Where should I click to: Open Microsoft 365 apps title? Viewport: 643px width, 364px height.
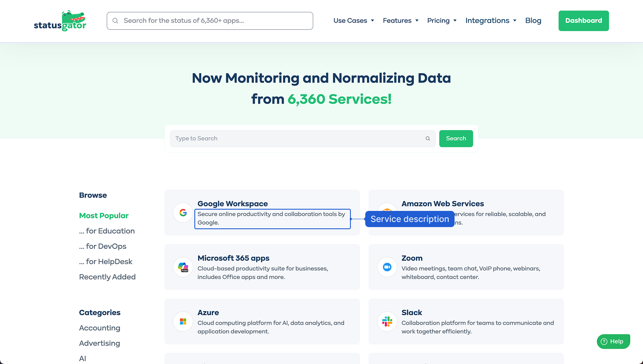(233, 258)
